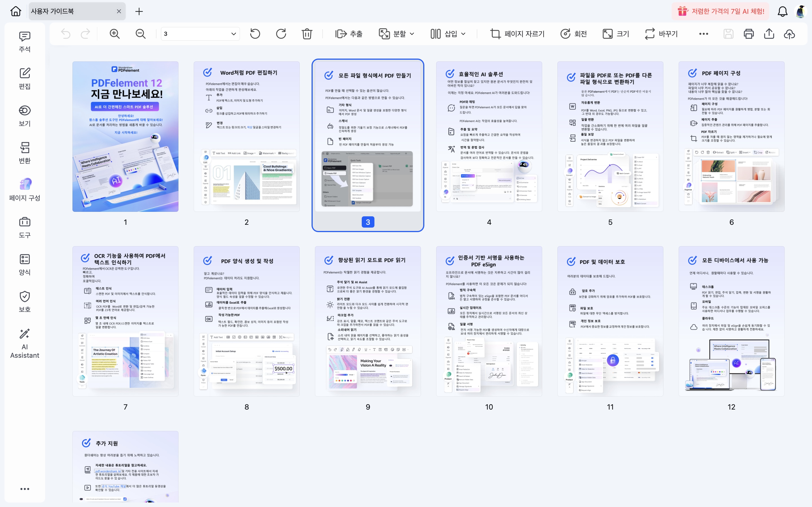Click the zoom out magnifier icon
Image resolution: width=812 pixels, height=507 pixels.
(x=140, y=34)
